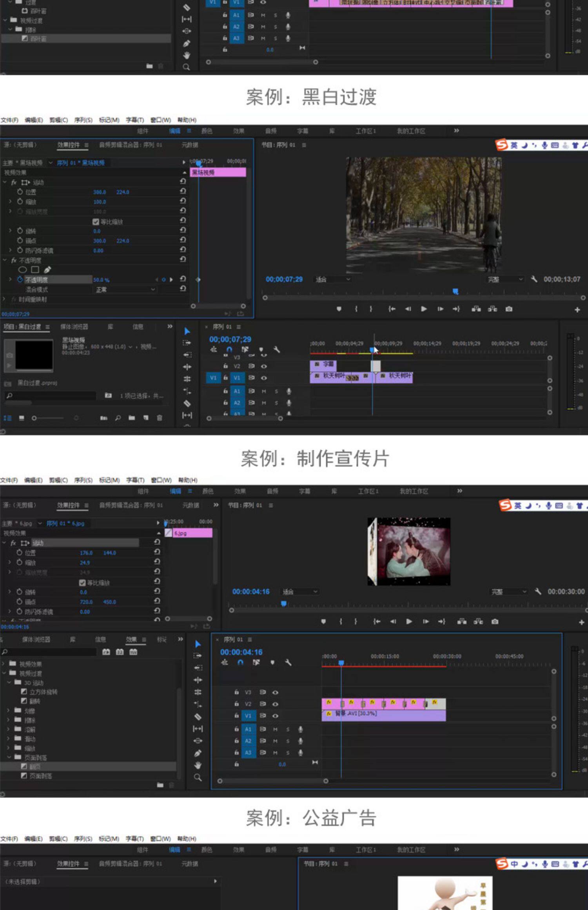Open 音频剪辑混合器 tab in 制作宣传片 screenshot

click(x=131, y=505)
